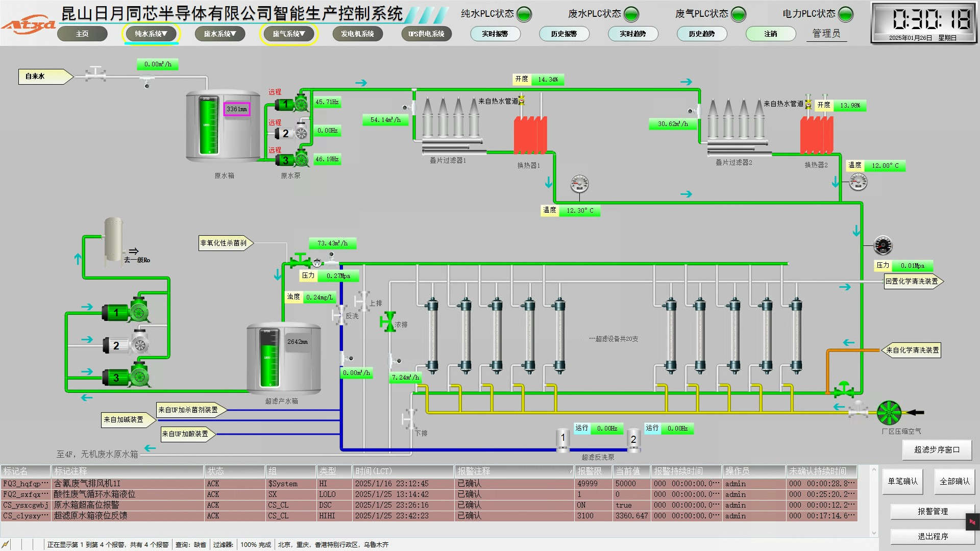Toggle the 上排 valve
Screen dimensions: 980x551
tap(363, 300)
